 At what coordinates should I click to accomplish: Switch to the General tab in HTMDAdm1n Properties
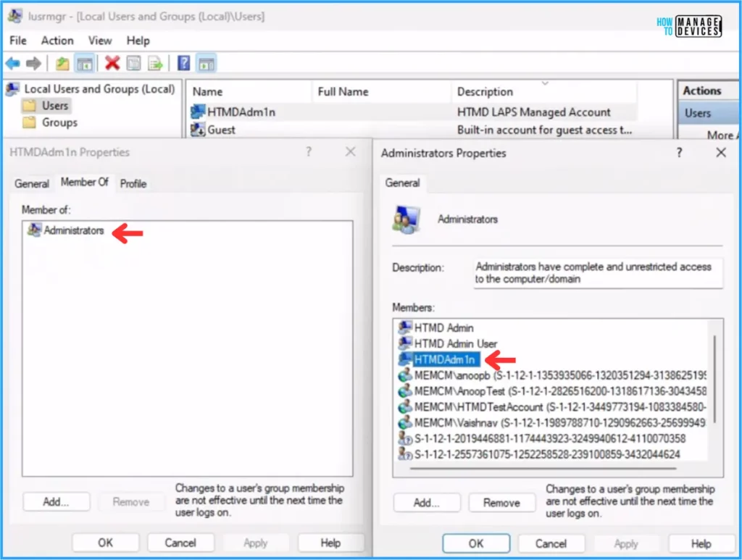coord(32,183)
